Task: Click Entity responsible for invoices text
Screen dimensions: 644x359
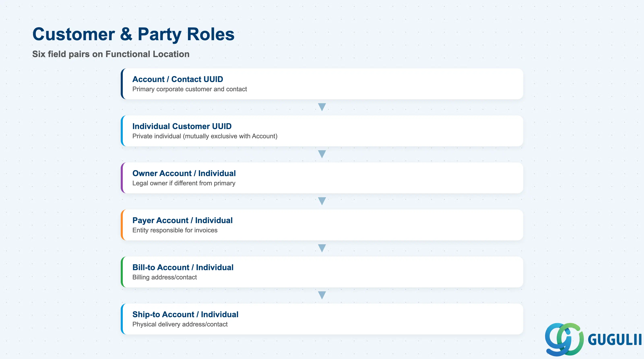Action: click(175, 230)
